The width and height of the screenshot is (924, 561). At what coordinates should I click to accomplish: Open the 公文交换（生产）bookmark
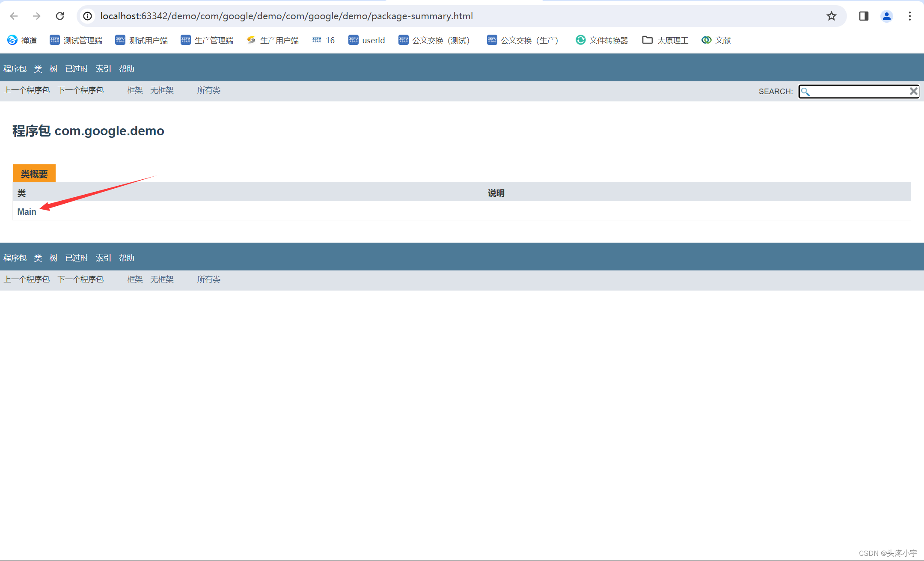pyautogui.click(x=523, y=40)
